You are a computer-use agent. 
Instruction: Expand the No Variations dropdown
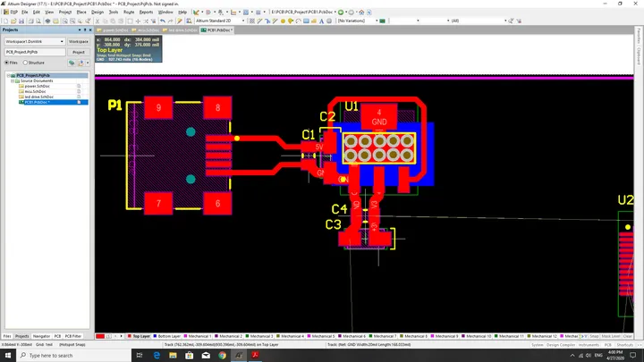tap(358, 21)
